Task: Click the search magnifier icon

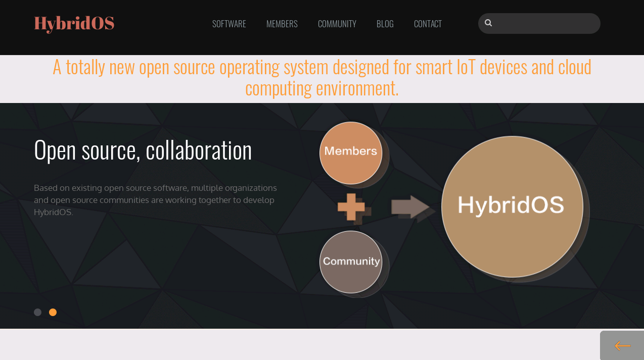Action: 488,23
